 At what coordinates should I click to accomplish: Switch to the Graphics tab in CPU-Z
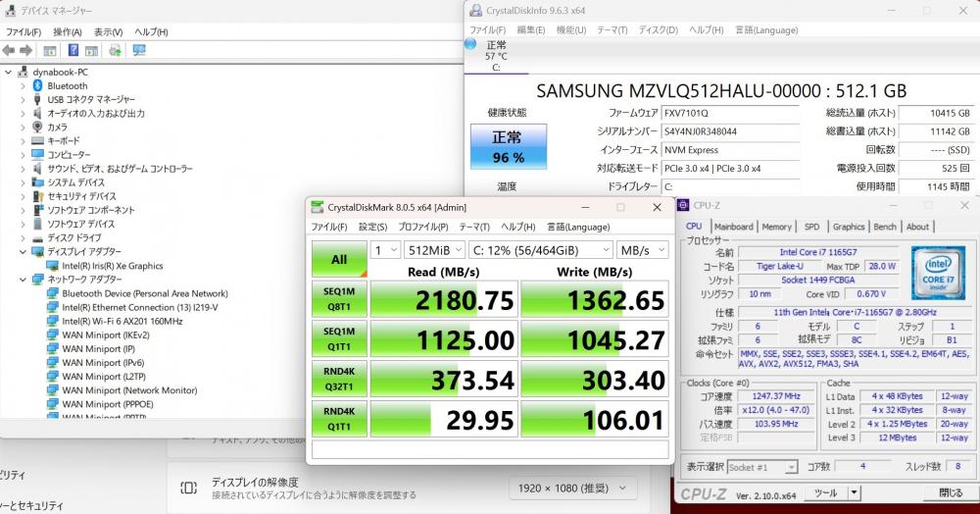[x=848, y=227]
